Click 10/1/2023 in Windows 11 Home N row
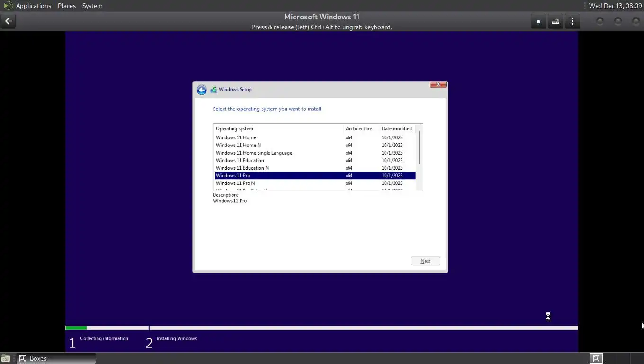Screen dimensions: 644x364 [x=392, y=145]
